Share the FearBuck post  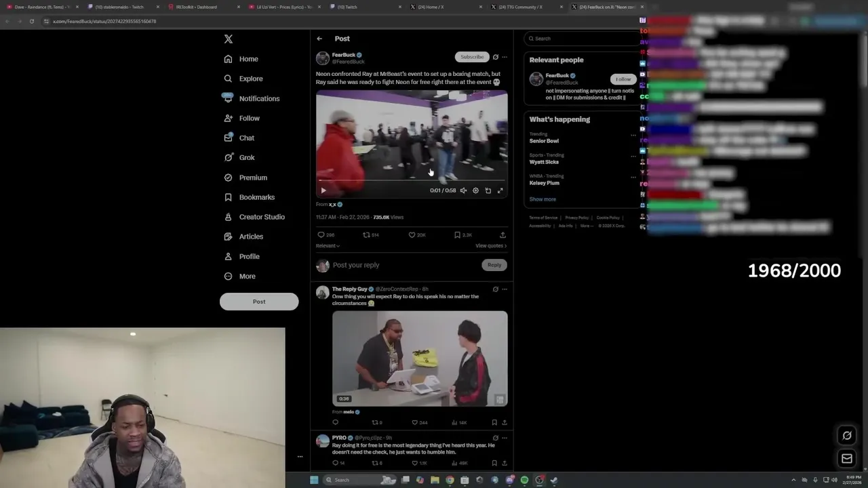point(502,235)
